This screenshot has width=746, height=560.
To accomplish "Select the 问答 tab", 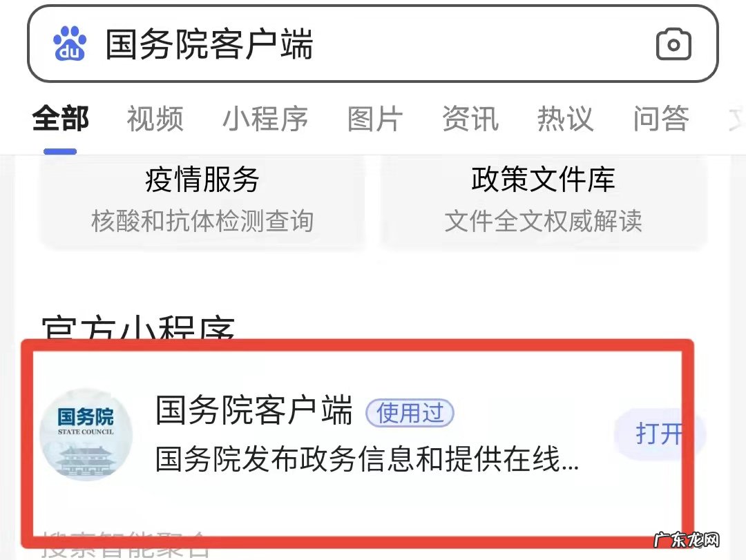I will tap(661, 119).
